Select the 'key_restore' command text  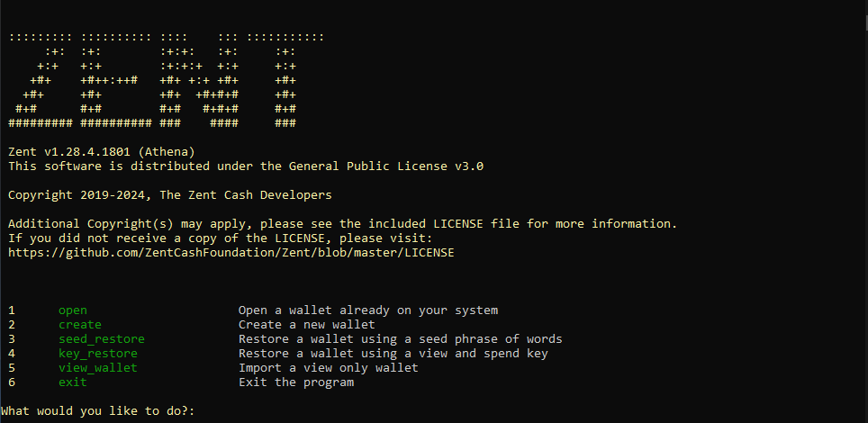(x=98, y=353)
